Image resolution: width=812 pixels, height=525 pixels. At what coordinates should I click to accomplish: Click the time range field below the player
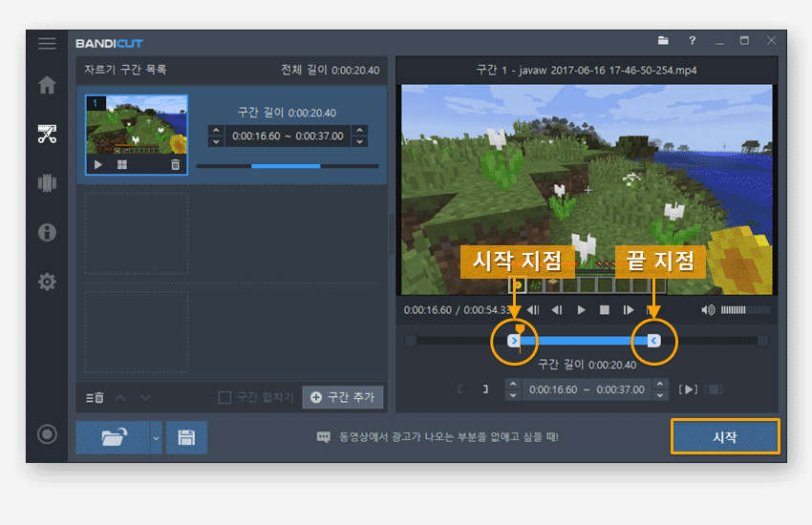tap(587, 389)
